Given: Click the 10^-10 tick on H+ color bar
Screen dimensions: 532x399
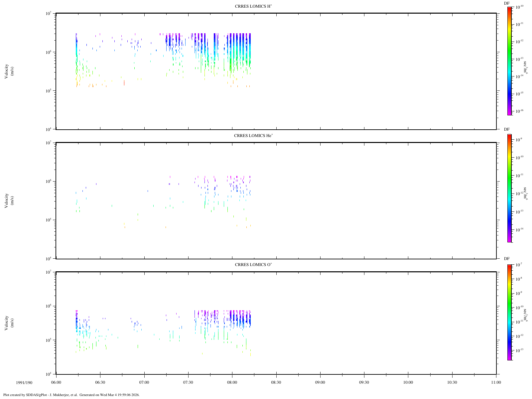Looking at the screenshot, I should [520, 7].
